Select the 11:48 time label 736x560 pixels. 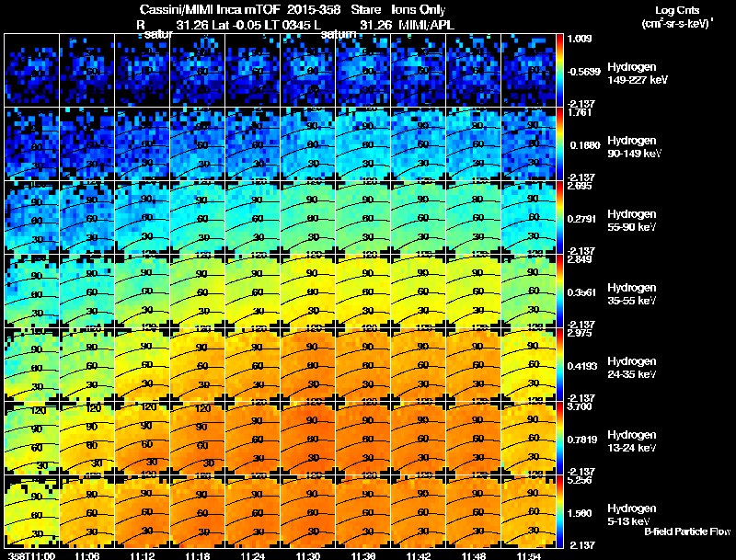tap(474, 556)
